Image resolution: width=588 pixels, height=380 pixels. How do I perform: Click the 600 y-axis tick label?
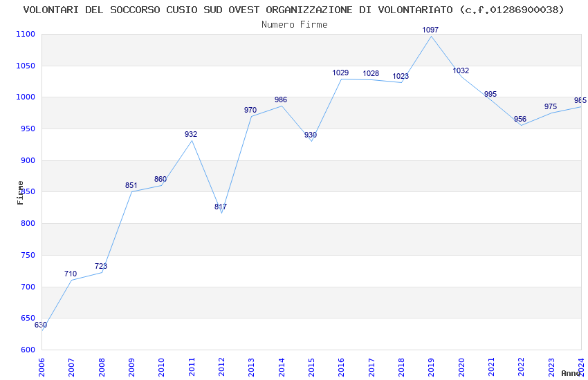(x=28, y=350)
